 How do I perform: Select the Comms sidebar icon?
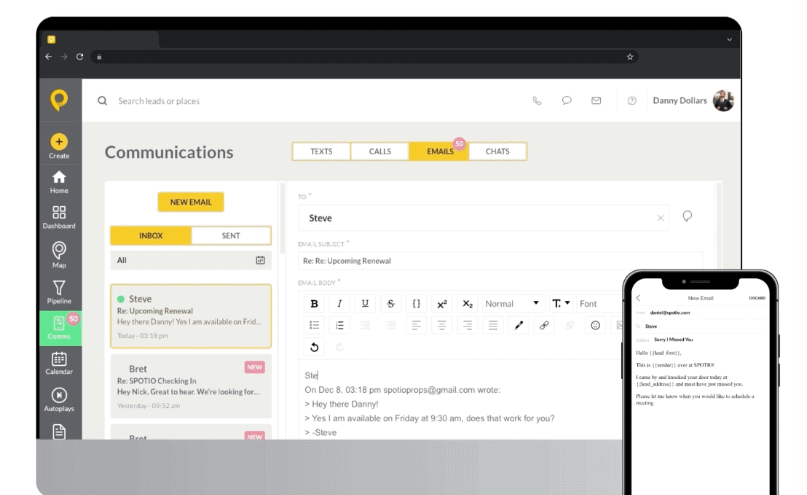click(x=59, y=328)
